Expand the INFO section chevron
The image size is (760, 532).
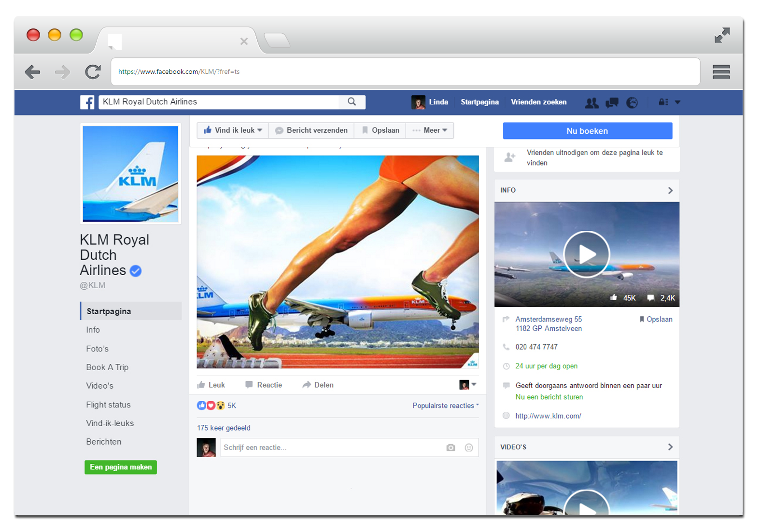[670, 191]
